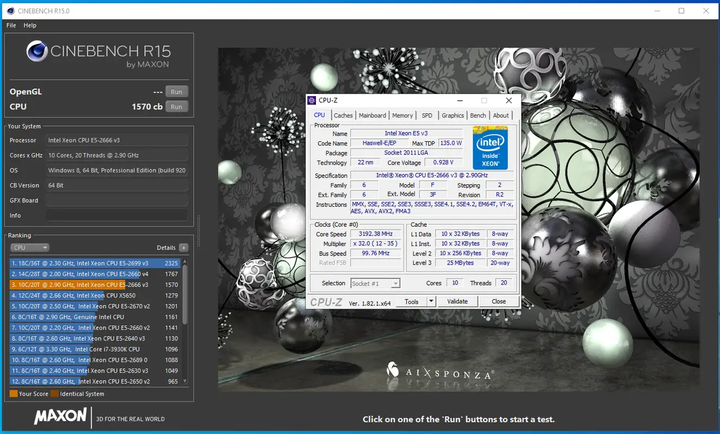Viewport: 720px width, 434px height.
Task: Select ranking row Xeon E5-2630 v3 score 1049
Action: [95, 371]
